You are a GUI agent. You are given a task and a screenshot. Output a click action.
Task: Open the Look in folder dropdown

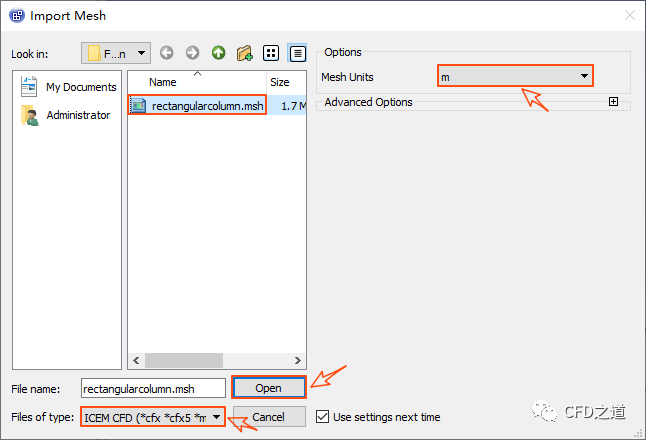point(116,53)
